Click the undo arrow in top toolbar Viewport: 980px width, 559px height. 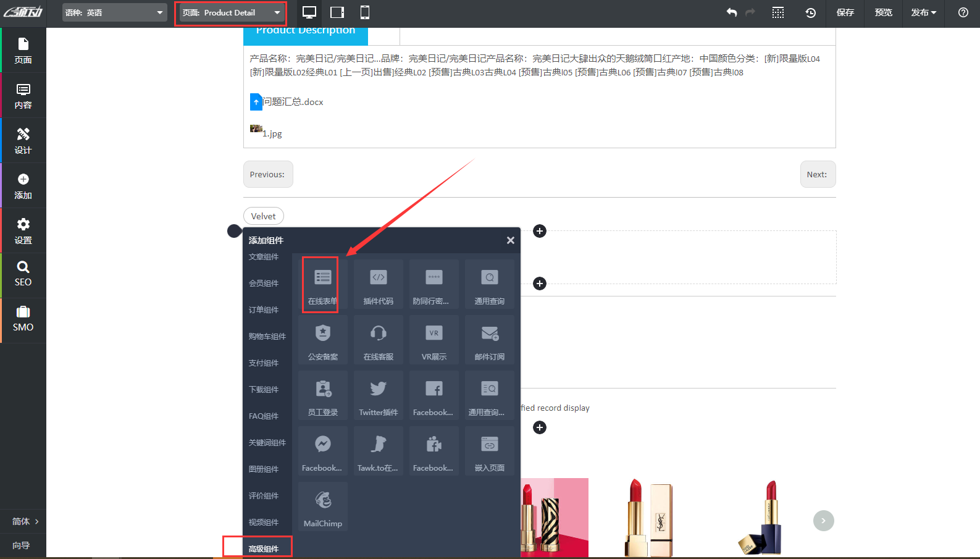732,12
